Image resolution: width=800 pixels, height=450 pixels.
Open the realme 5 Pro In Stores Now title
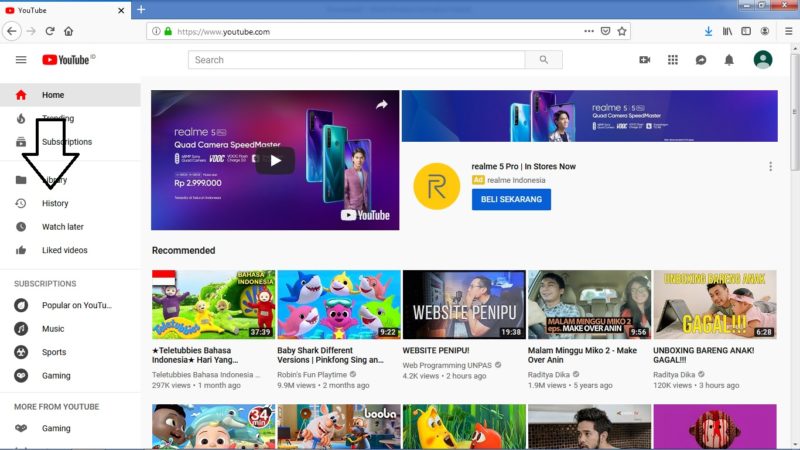pos(523,166)
